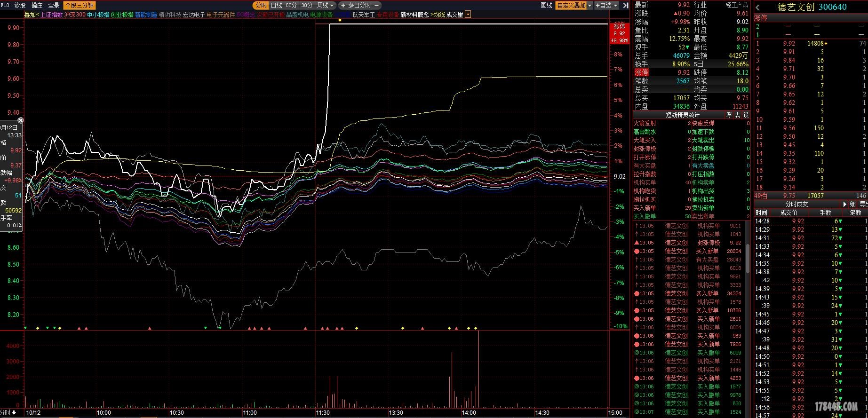
Task: Click the play triangle next to 分时成交
Action: coord(845,204)
